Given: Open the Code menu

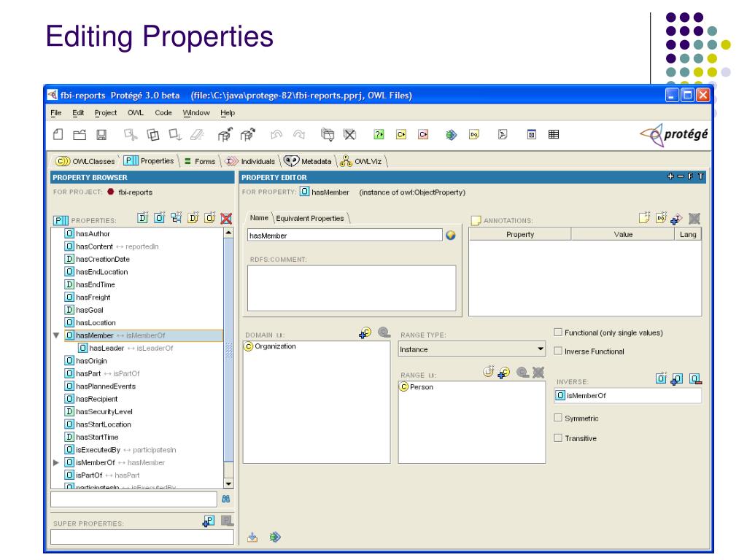Looking at the screenshot, I should [x=163, y=113].
